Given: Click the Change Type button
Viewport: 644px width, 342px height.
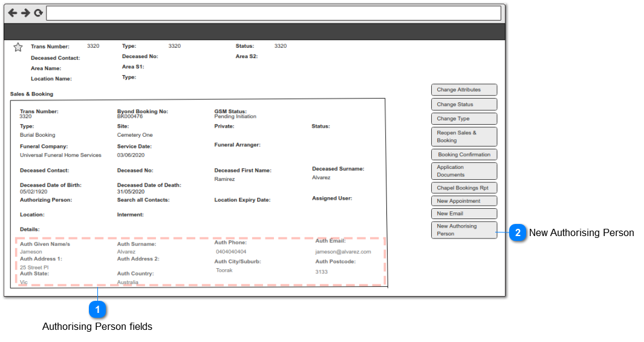Looking at the screenshot, I should click(x=464, y=119).
